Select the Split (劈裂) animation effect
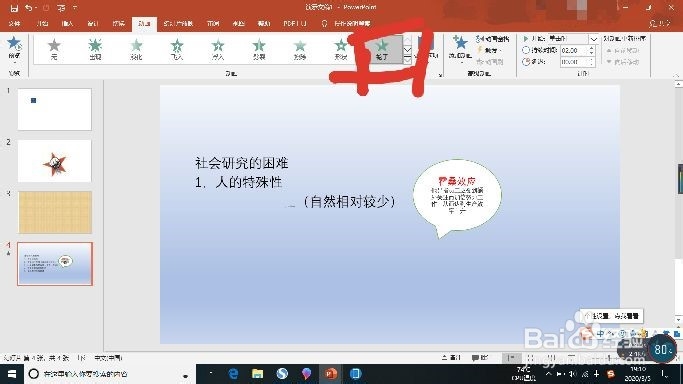The width and height of the screenshot is (683, 384). (x=259, y=49)
